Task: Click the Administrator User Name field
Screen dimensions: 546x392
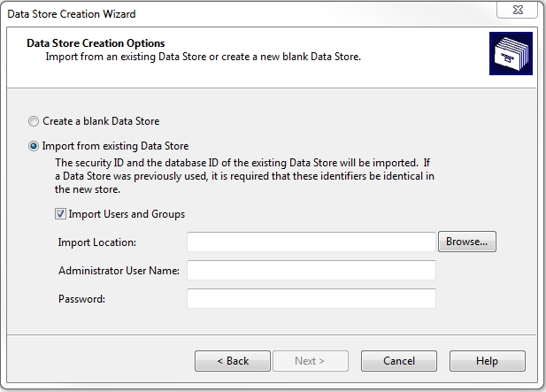Action: tap(311, 270)
